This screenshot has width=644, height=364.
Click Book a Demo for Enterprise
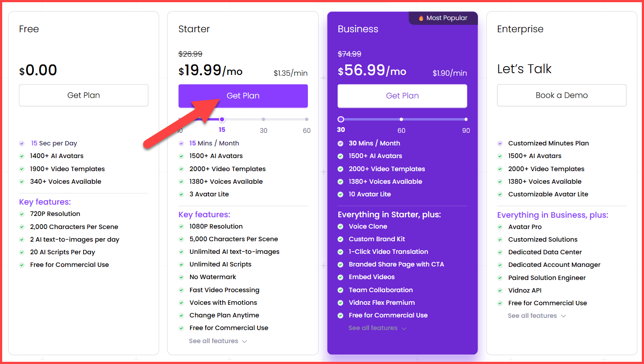point(561,95)
